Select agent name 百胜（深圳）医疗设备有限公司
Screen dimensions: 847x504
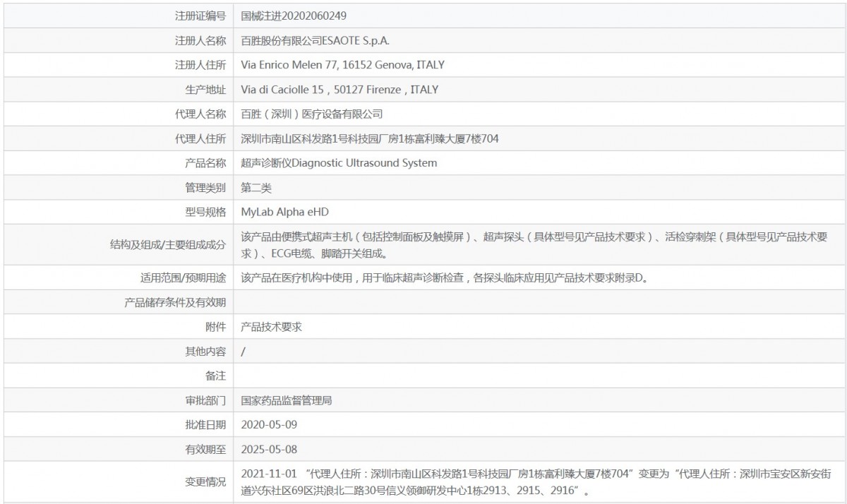(312, 114)
